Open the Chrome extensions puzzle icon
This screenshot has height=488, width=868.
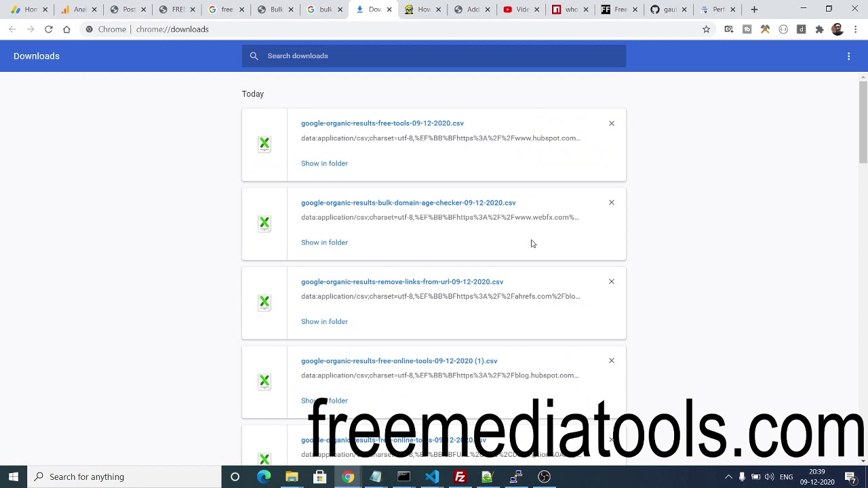pyautogui.click(x=819, y=29)
